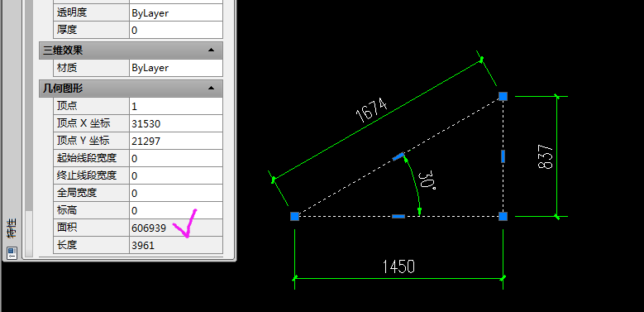
Task: Click the 面积 property label
Action: click(x=66, y=228)
